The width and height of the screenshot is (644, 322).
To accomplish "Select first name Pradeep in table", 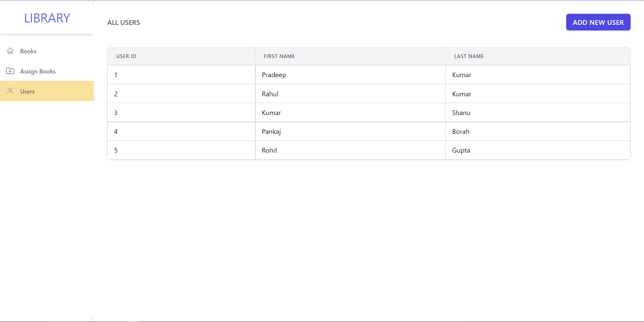I will (274, 75).
